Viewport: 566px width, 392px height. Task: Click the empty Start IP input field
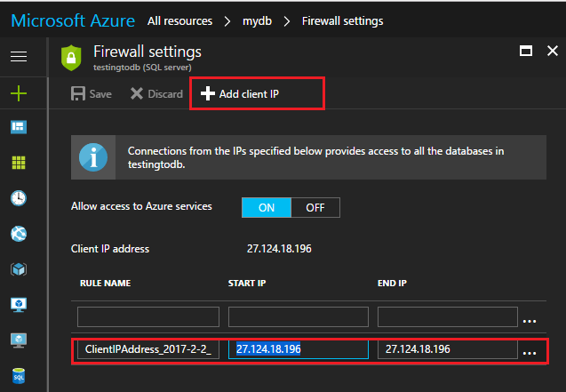299,316
